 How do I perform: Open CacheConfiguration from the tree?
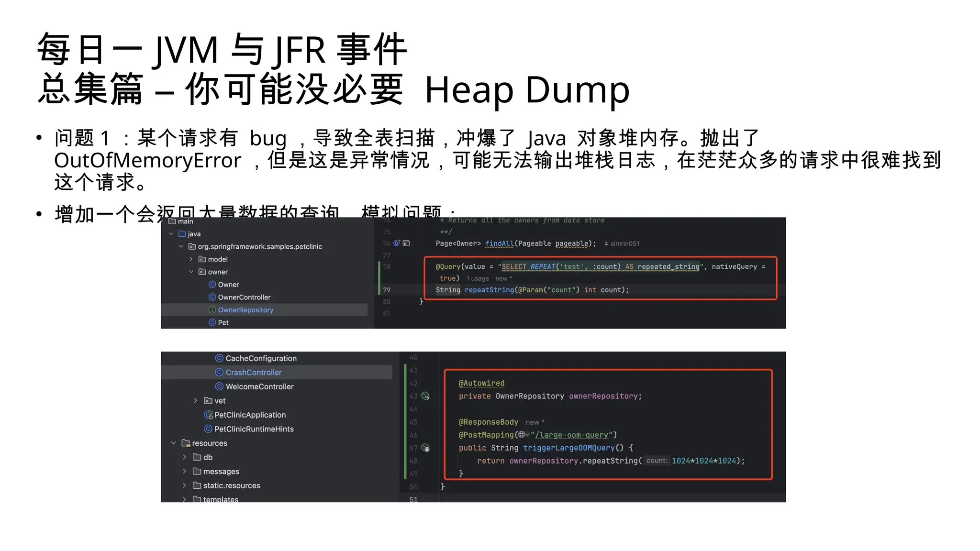point(261,358)
